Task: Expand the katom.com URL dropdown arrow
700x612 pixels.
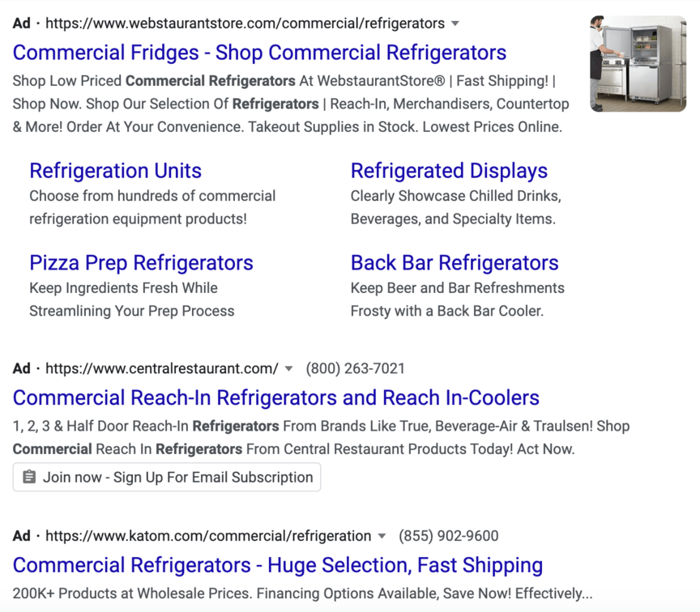Action: [382, 536]
